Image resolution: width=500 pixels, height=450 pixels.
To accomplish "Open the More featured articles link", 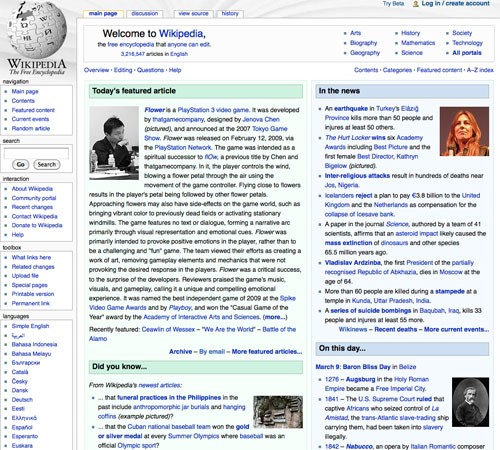I will (x=267, y=352).
